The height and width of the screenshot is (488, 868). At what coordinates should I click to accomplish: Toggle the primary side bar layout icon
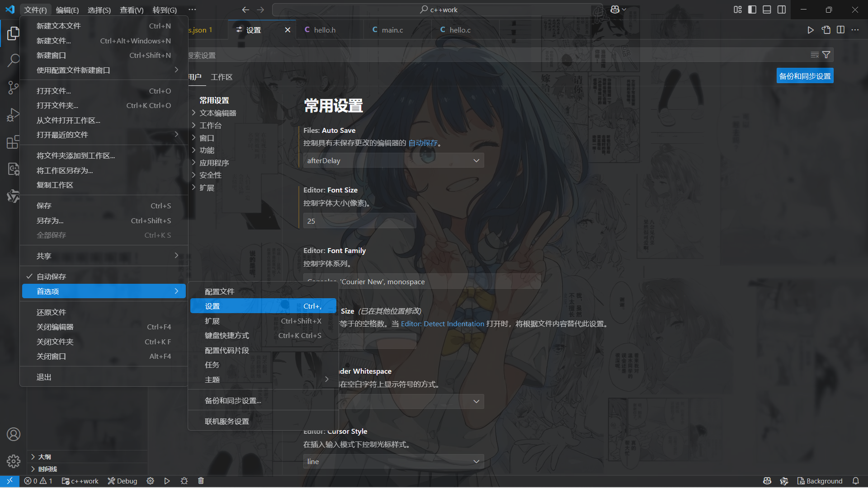point(752,9)
